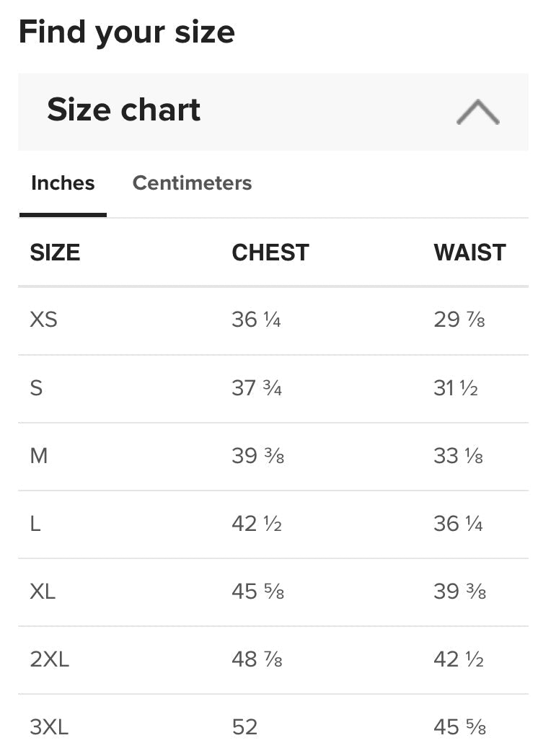Image resolution: width=538 pixels, height=756 pixels.
Task: Click the XS chest value 36 ¼
Action: [256, 320]
